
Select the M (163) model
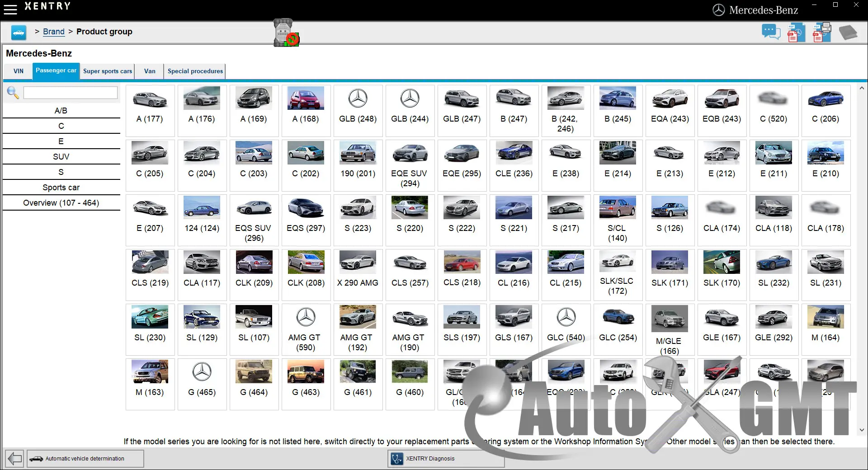tap(150, 384)
